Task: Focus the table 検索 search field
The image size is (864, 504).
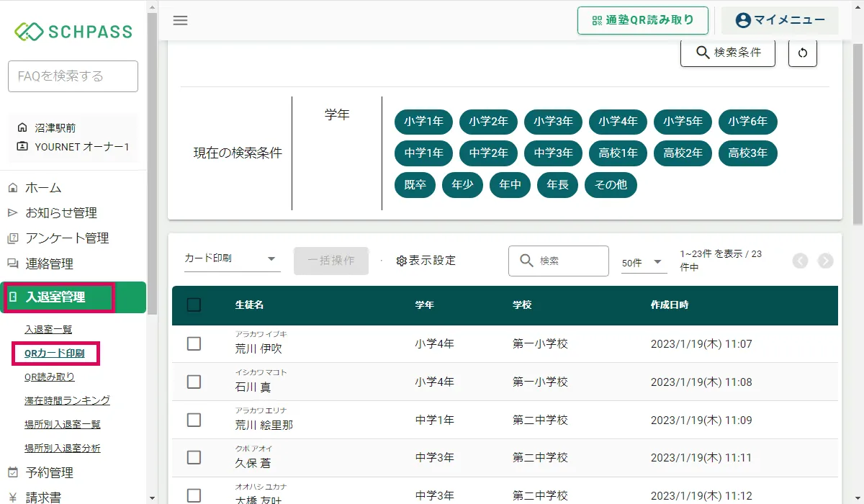Action: point(559,261)
